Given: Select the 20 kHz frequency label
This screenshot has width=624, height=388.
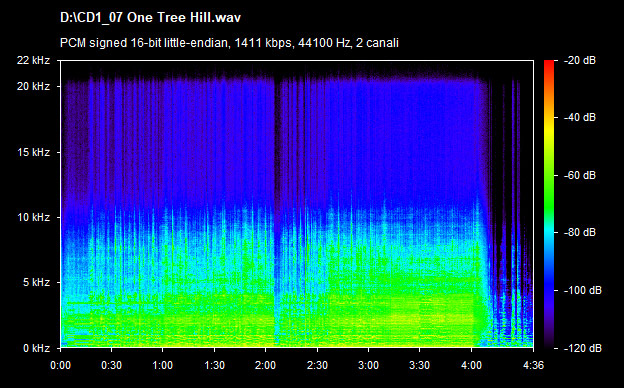Looking at the screenshot, I should (33, 86).
